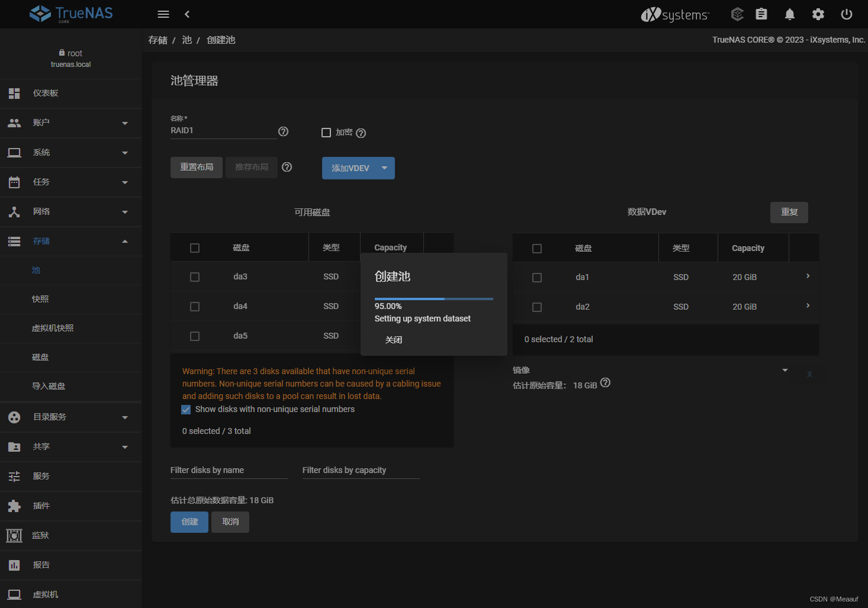The image size is (868, 608).
Task: Expand the da2 row details chevron
Action: click(808, 306)
